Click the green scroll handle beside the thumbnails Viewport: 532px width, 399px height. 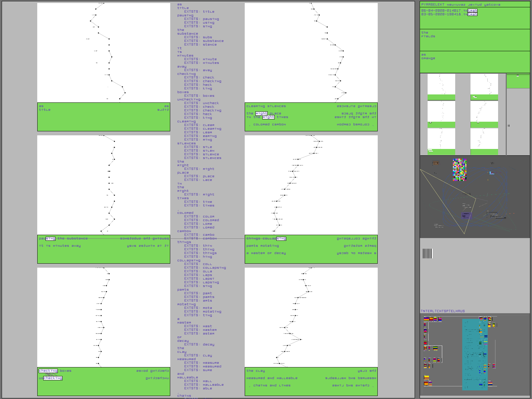pos(518,81)
